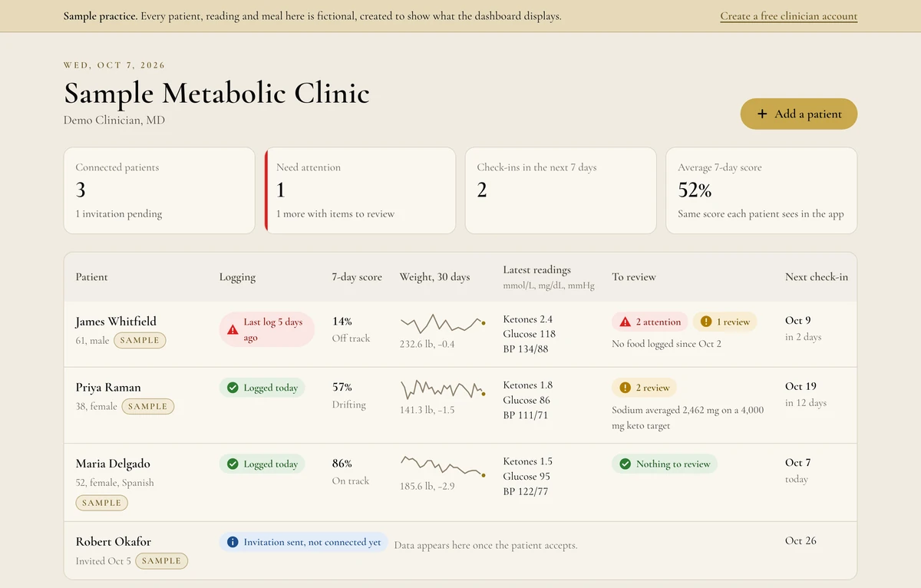Open patient Priya Raman's name

point(108,388)
